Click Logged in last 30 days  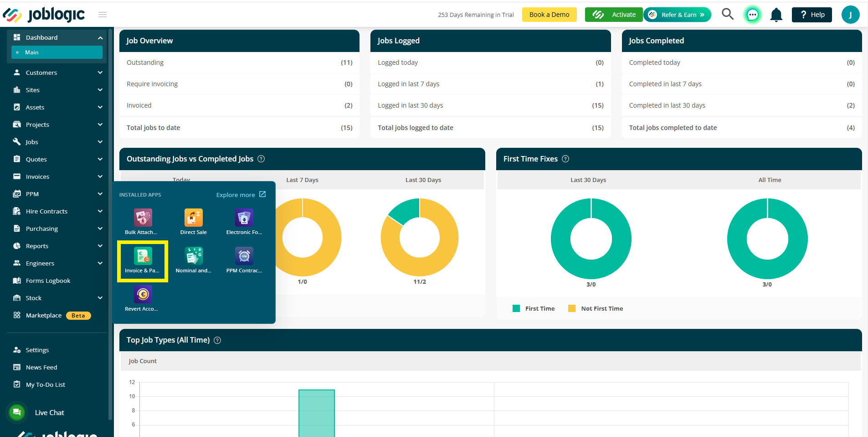click(x=491, y=105)
